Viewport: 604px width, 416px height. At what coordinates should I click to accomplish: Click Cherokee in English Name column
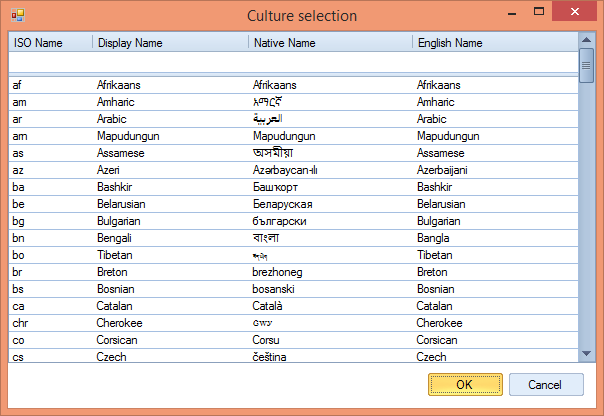click(x=439, y=323)
